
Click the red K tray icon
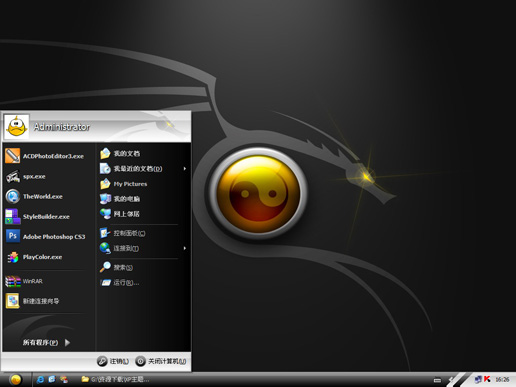tap(487, 379)
